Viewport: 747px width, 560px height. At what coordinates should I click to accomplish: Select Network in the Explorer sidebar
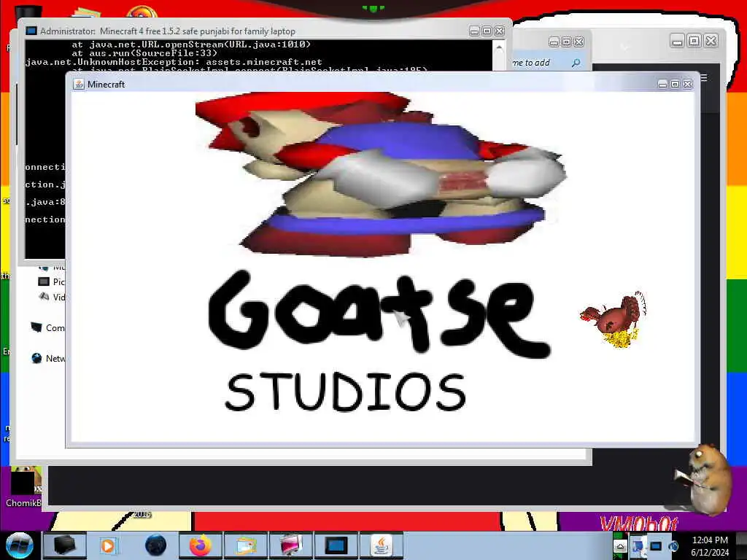pyautogui.click(x=48, y=358)
